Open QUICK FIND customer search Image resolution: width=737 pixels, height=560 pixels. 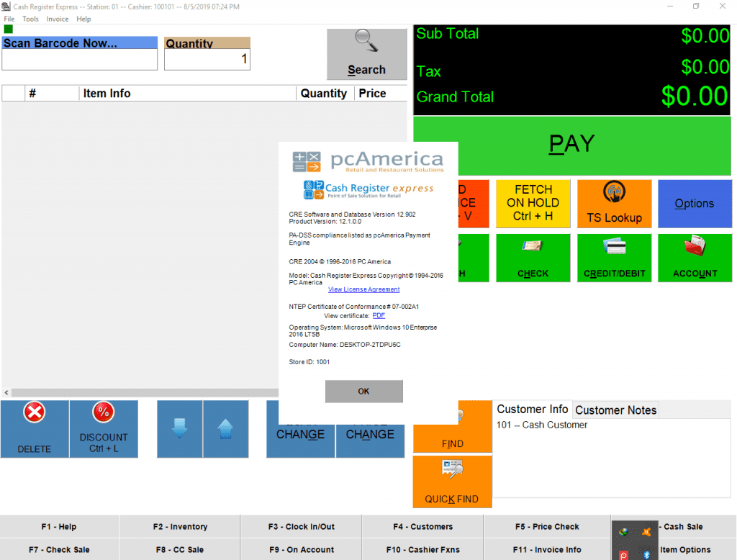[452, 482]
